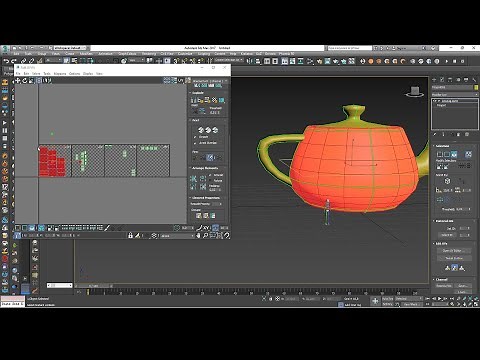The image size is (480, 360).
Task: Open the Options menu in Edit UVWs window
Action: click(x=74, y=73)
